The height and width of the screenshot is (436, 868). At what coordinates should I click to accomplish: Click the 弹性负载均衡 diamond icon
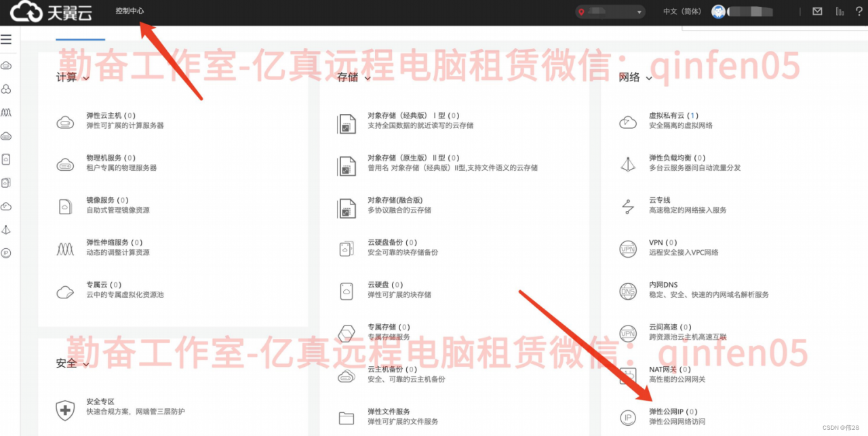628,163
